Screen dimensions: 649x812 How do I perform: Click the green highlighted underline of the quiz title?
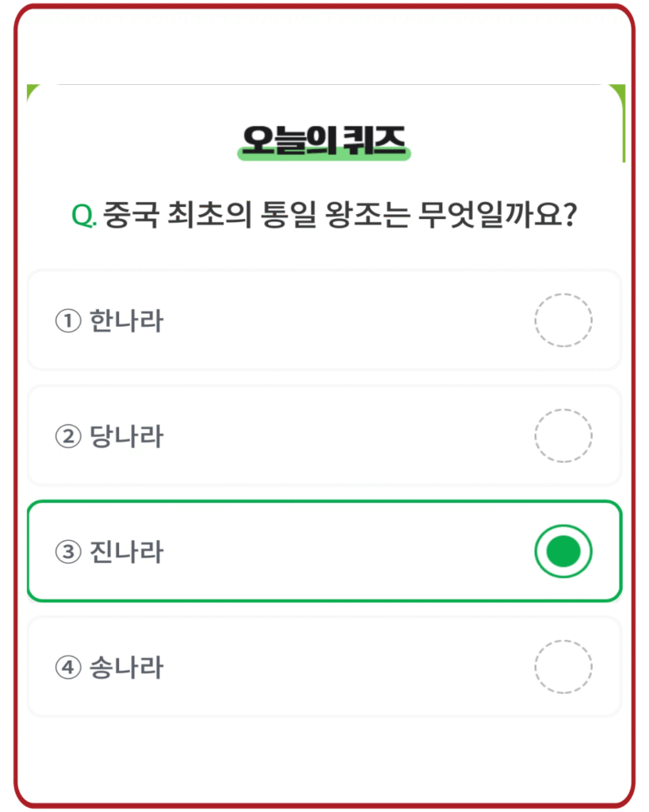pyautogui.click(x=323, y=152)
